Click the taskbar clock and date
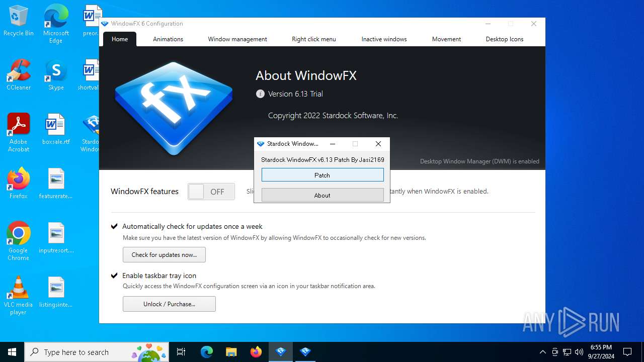The image size is (644, 362). pos(602,352)
